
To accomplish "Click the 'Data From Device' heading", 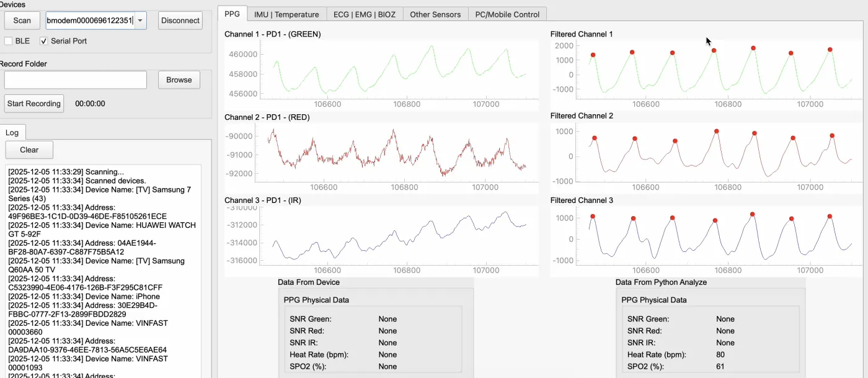I will point(309,282).
